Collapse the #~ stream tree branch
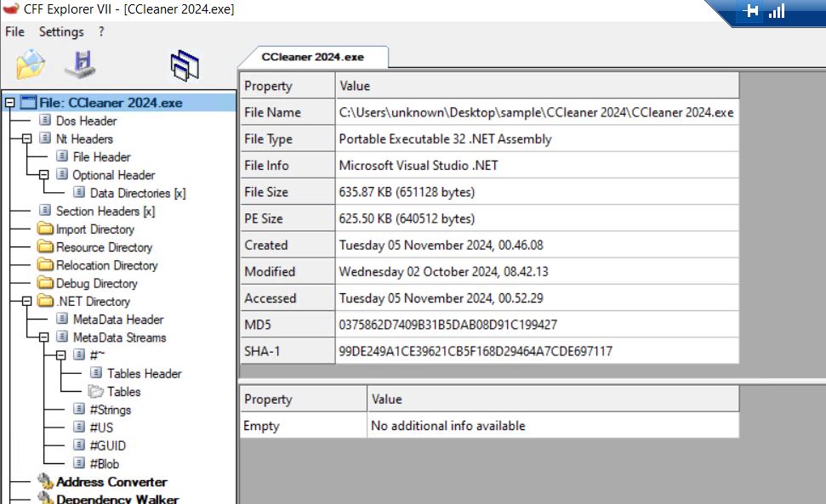Viewport: 826px width, 504px height. tap(60, 355)
